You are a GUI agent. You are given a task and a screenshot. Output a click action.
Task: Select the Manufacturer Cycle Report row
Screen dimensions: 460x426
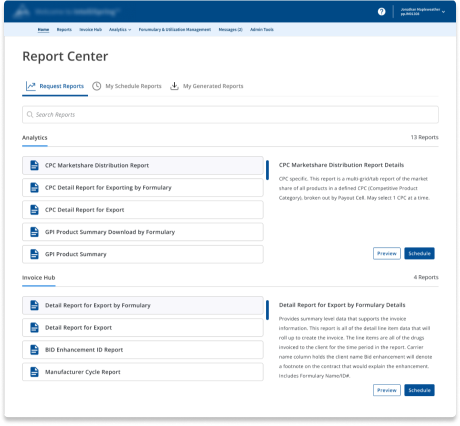pos(143,372)
